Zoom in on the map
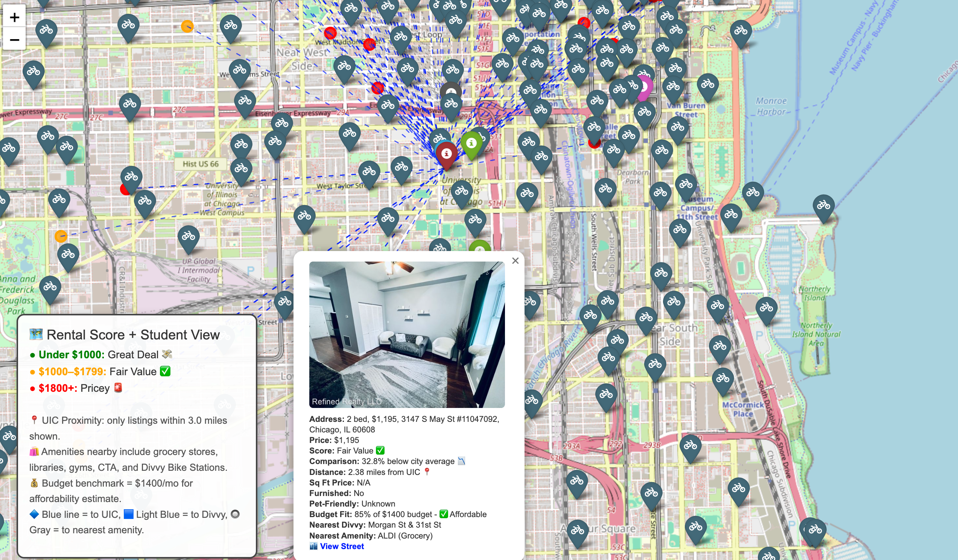 point(14,17)
